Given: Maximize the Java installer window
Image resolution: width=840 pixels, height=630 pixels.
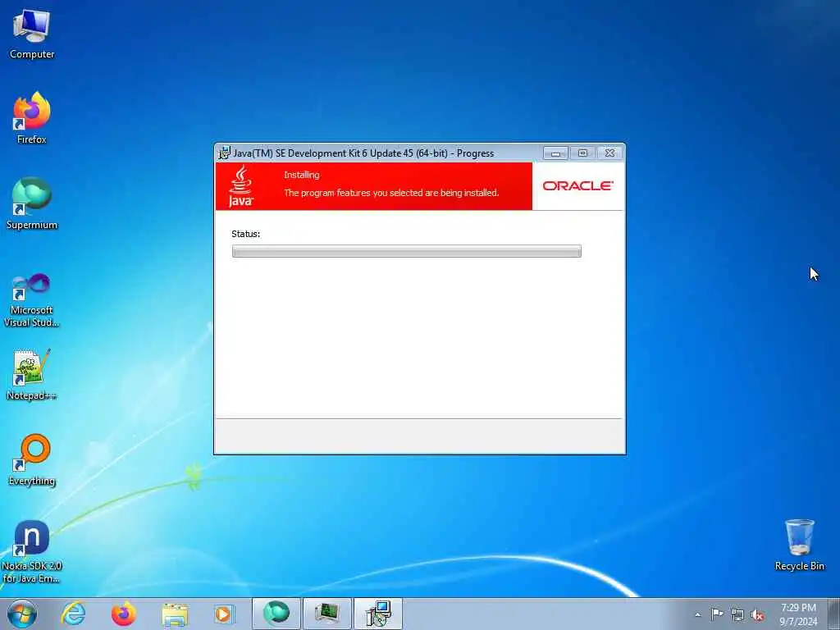Looking at the screenshot, I should pos(582,153).
